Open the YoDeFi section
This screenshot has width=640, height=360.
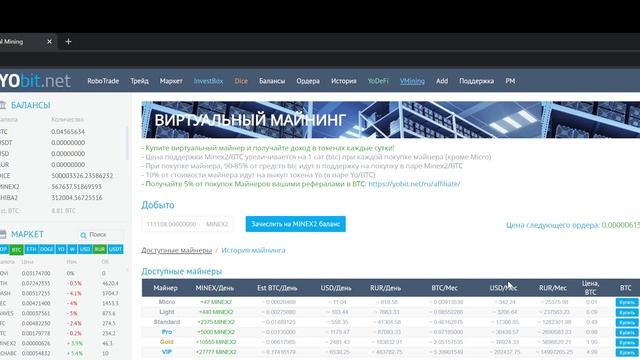tap(378, 81)
